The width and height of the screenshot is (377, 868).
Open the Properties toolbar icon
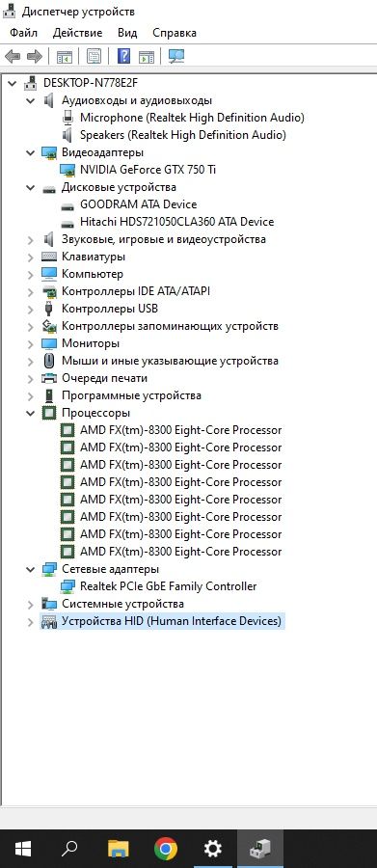point(94,57)
